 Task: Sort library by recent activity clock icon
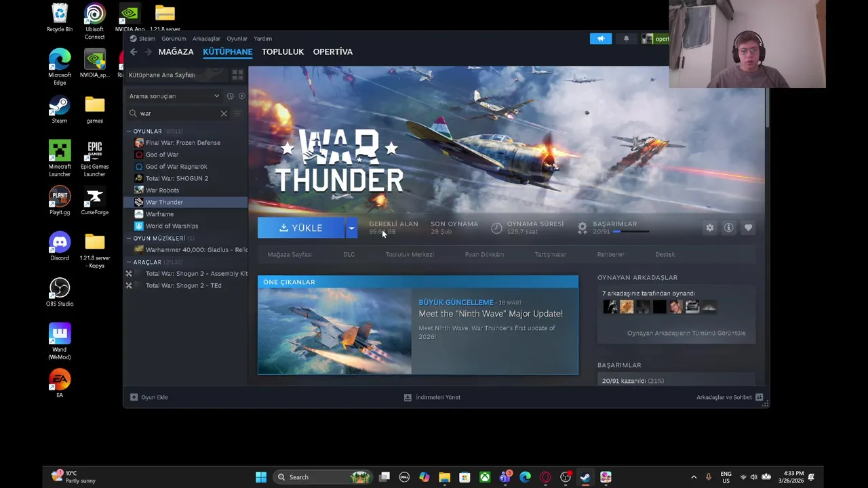click(230, 96)
